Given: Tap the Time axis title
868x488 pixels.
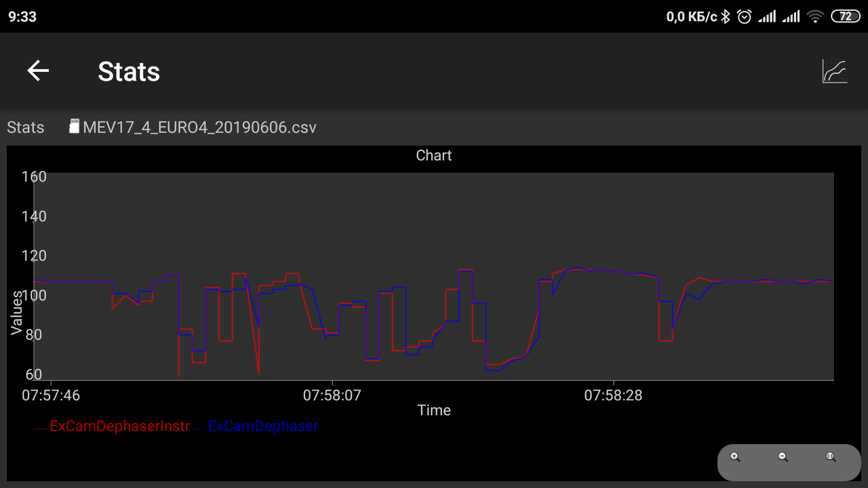Looking at the screenshot, I should click(434, 410).
